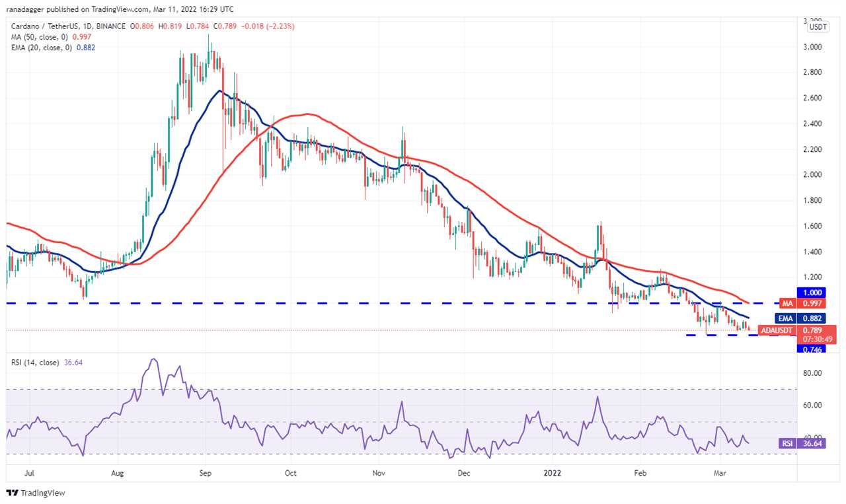Click the 1.600 price axis label
The height and width of the screenshot is (504, 846).
[x=812, y=226]
